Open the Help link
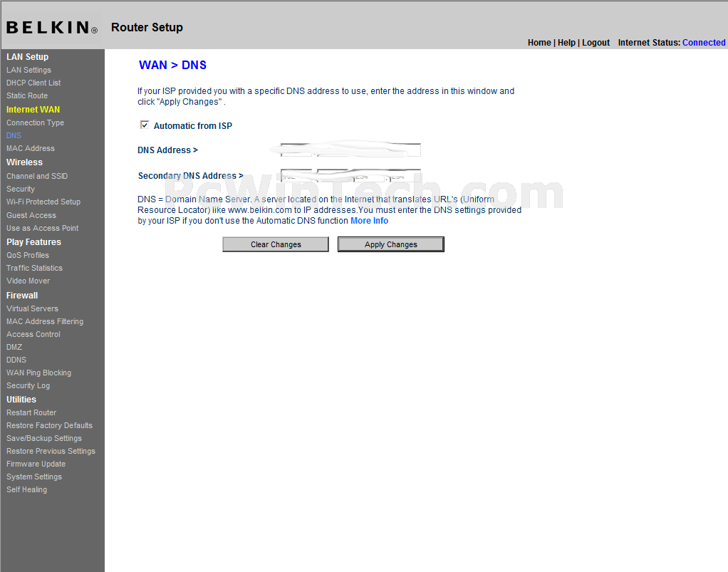 (566, 43)
